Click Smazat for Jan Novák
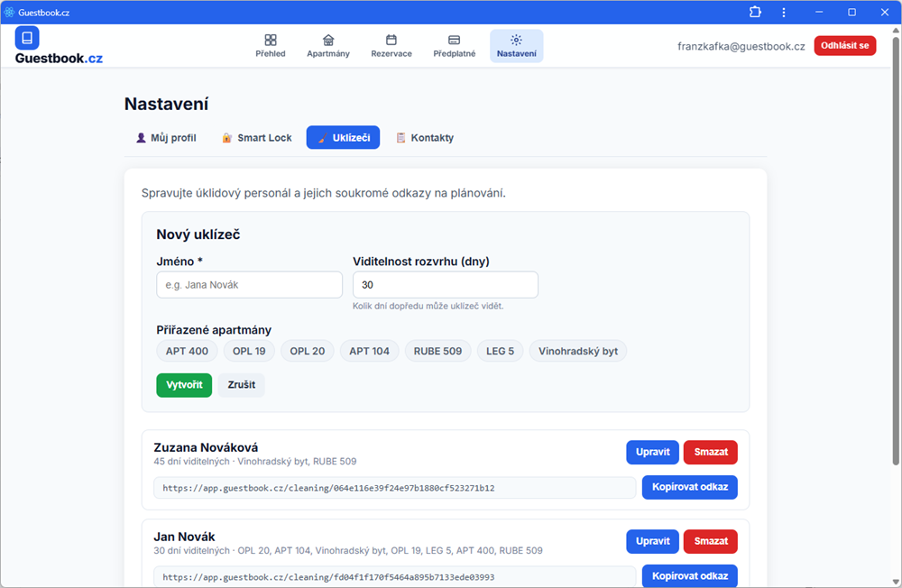Viewport: 902px width, 588px height. click(711, 541)
